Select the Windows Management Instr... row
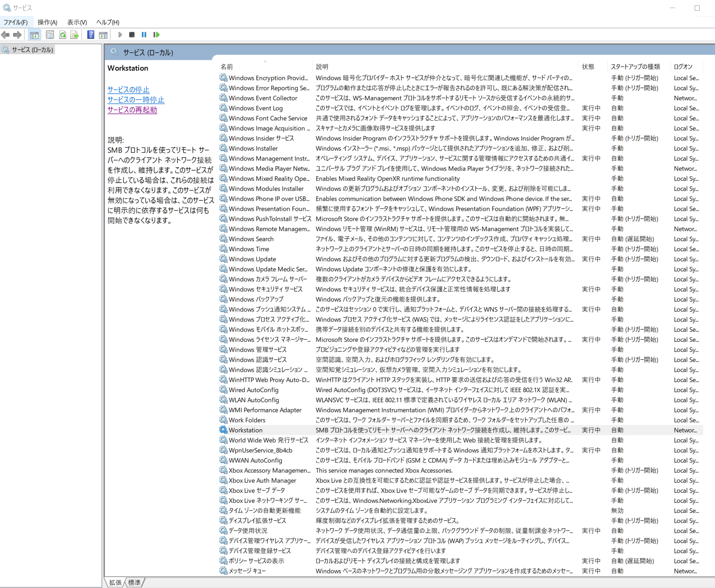715x588 pixels. (460, 158)
